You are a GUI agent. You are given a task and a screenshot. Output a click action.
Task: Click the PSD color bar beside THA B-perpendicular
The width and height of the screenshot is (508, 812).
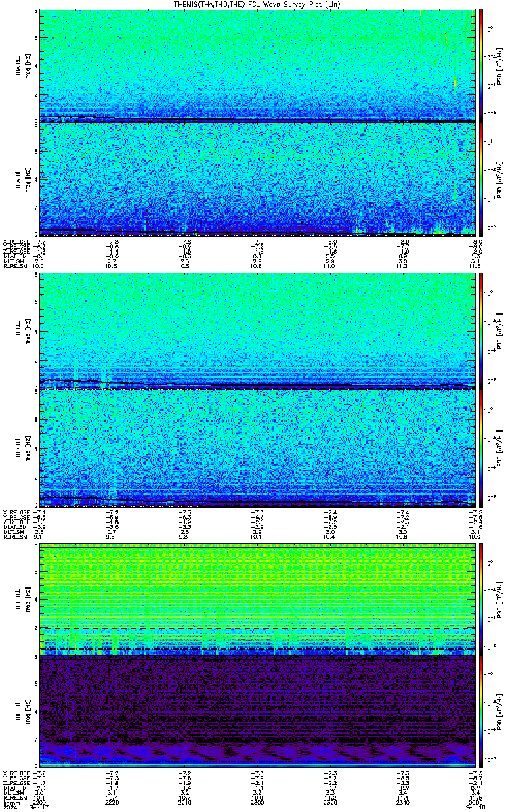tap(481, 65)
